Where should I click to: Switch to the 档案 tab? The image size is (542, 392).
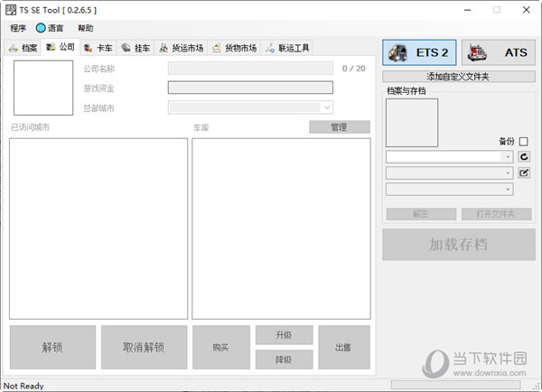(23, 48)
